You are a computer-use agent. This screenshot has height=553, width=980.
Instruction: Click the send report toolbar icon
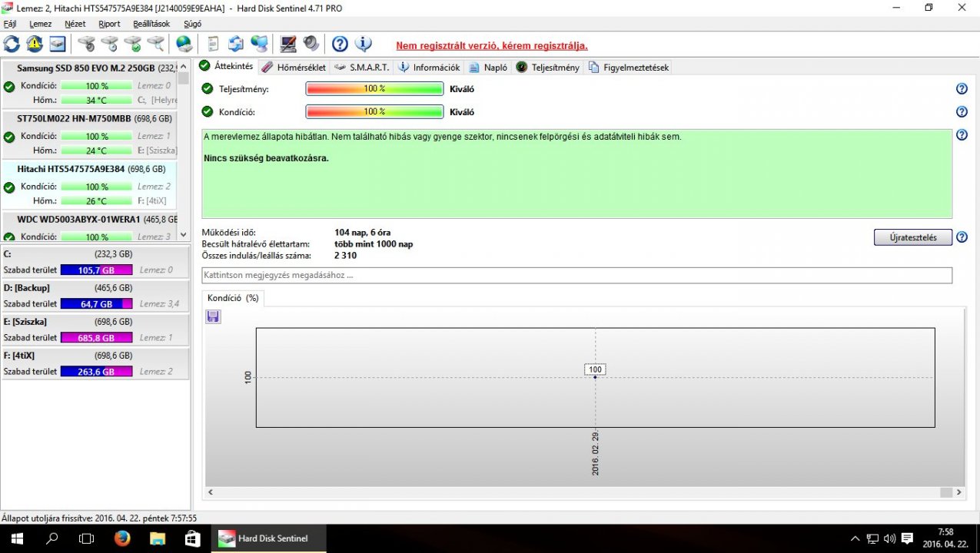(x=236, y=44)
